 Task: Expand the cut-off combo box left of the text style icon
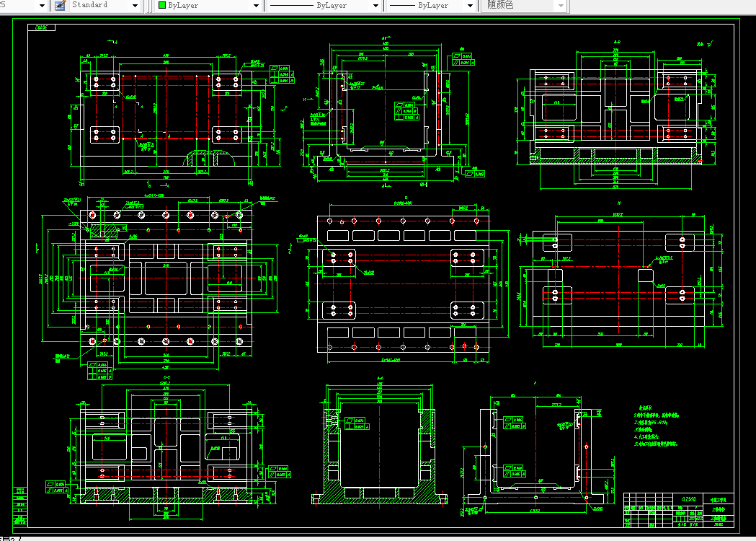42,5
